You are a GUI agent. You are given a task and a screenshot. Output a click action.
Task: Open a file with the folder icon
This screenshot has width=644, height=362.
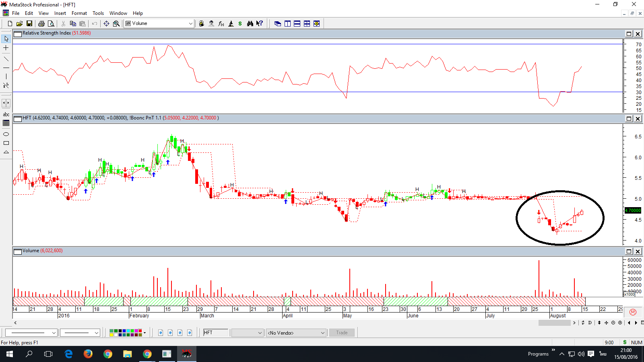pos(19,24)
